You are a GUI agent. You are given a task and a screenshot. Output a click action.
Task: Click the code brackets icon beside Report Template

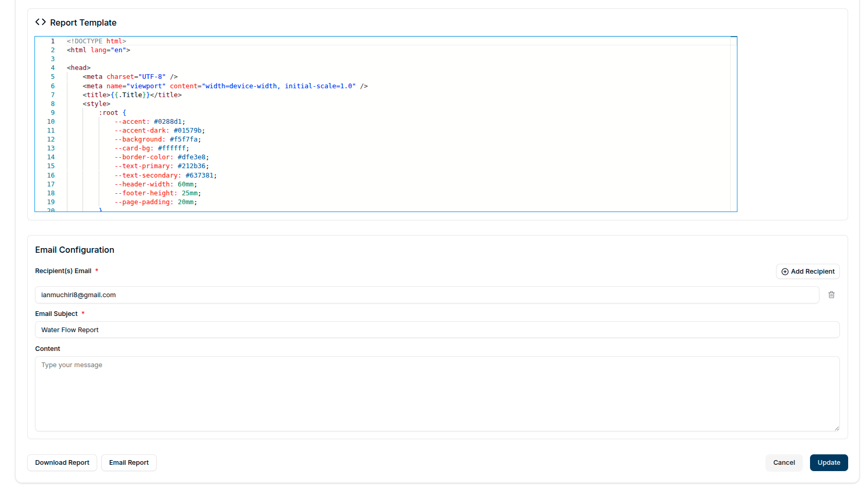[x=40, y=22]
